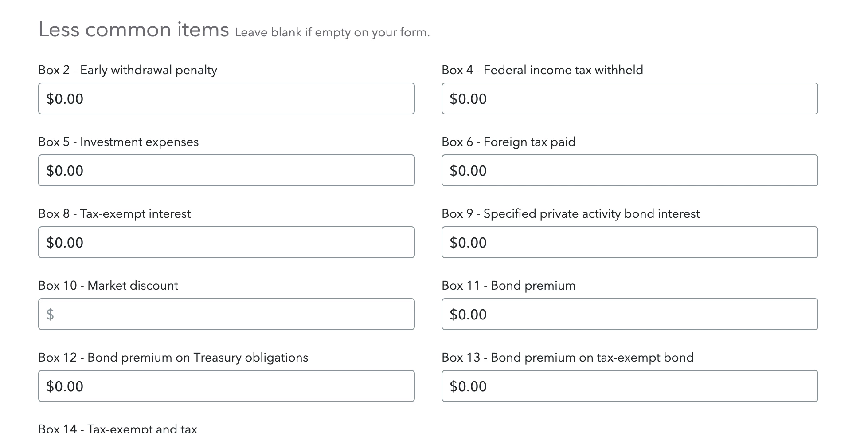Image resolution: width=868 pixels, height=433 pixels.
Task: Click the Box 9 private activity bond interest field
Action: coord(629,242)
